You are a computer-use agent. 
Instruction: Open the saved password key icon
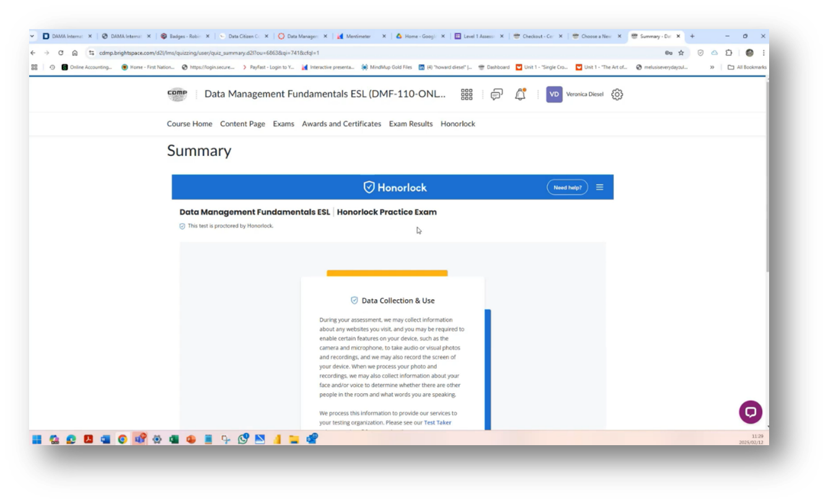point(668,53)
